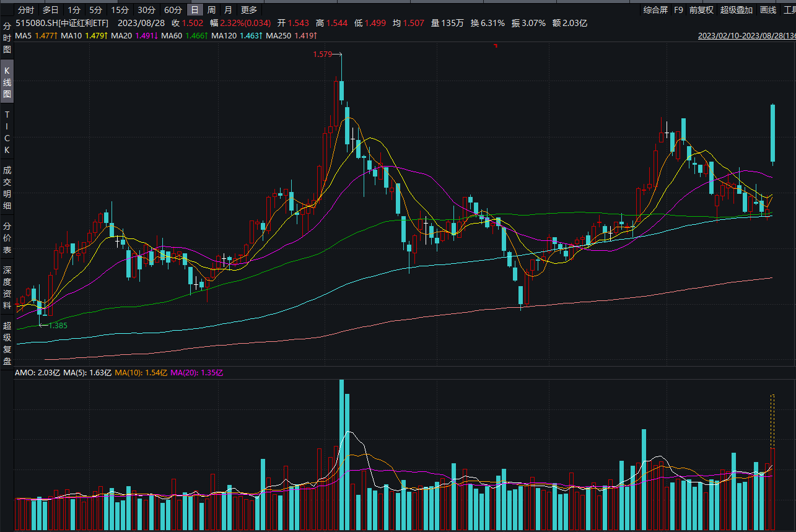Activate the 画线 (drawing) tool
This screenshot has width=796, height=532.
pos(768,10)
